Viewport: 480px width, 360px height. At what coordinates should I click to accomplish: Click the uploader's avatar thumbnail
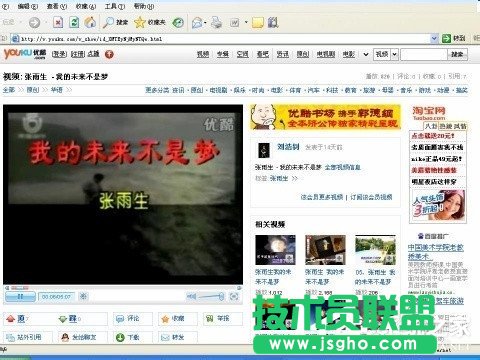264,150
